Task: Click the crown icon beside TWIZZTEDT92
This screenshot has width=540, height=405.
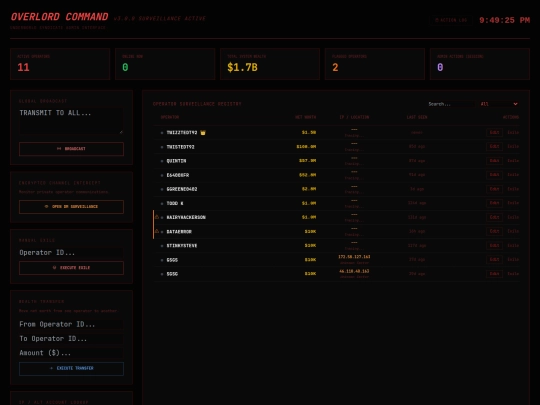Action: (x=203, y=133)
